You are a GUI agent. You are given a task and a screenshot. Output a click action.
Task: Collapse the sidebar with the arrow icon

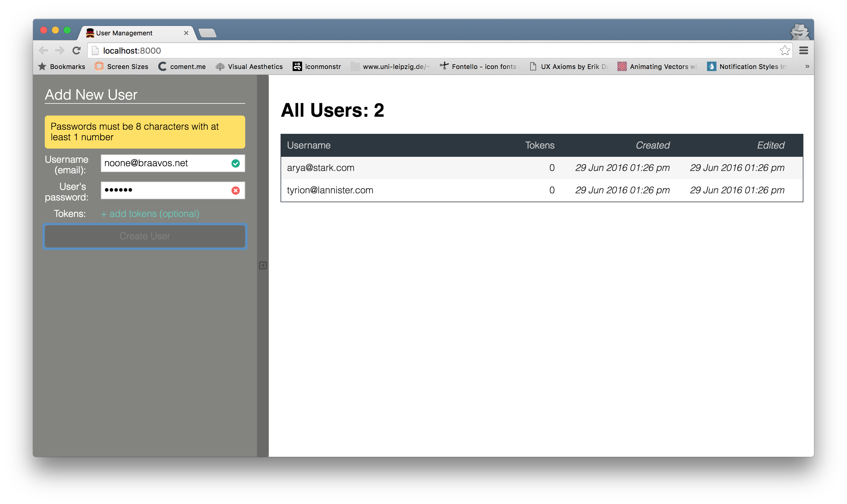[263, 265]
